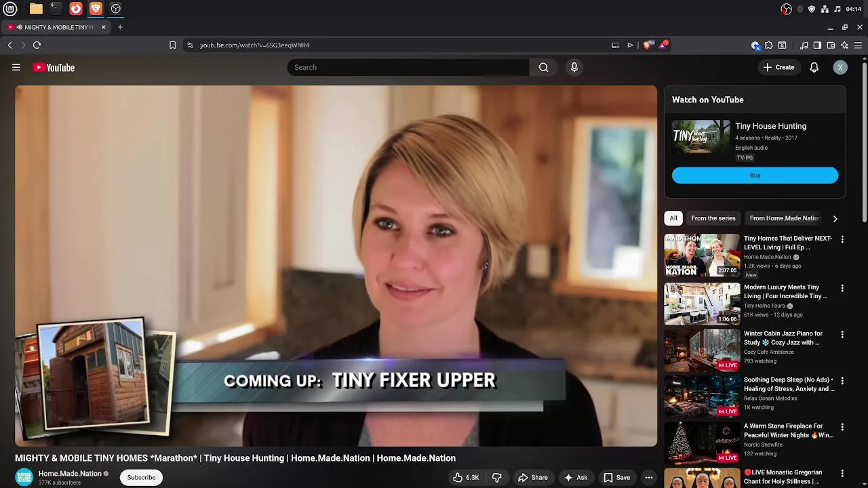Open Tiny Homes That Deliver NEXT-LEVEL video

coord(788,243)
